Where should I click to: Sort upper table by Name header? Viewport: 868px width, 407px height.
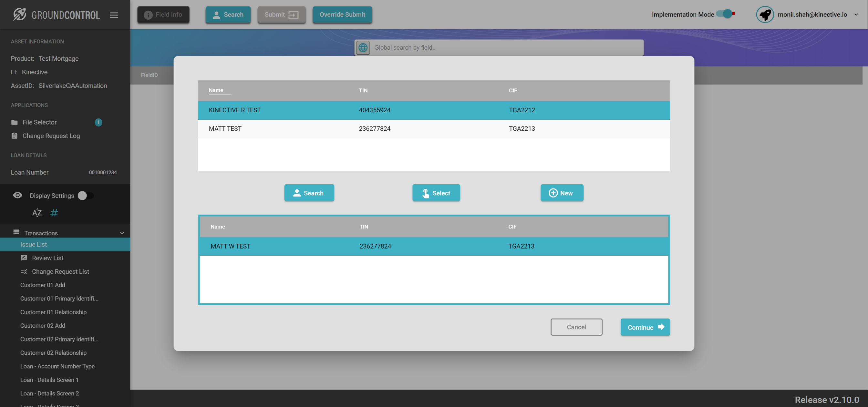(x=216, y=90)
